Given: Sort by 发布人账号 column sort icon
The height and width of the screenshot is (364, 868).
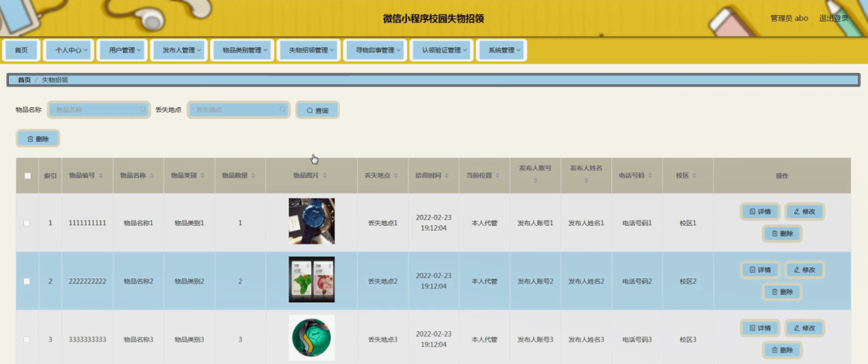Looking at the screenshot, I should point(536,181).
